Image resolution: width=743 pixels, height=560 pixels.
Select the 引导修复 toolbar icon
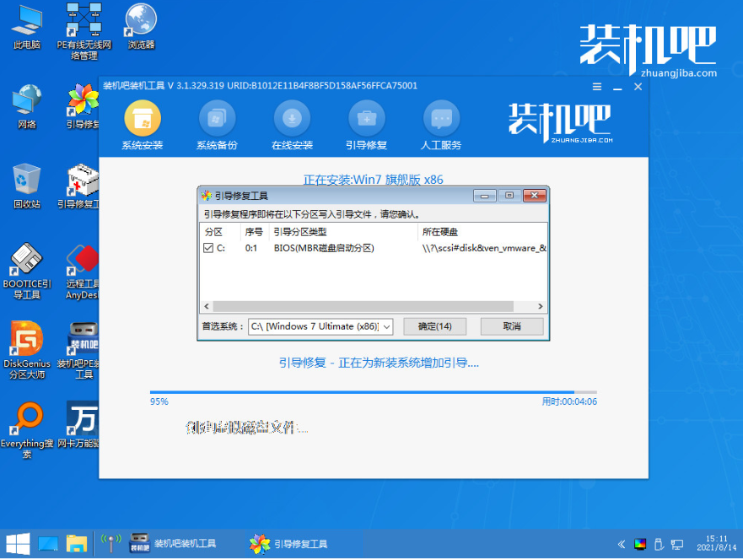(366, 126)
